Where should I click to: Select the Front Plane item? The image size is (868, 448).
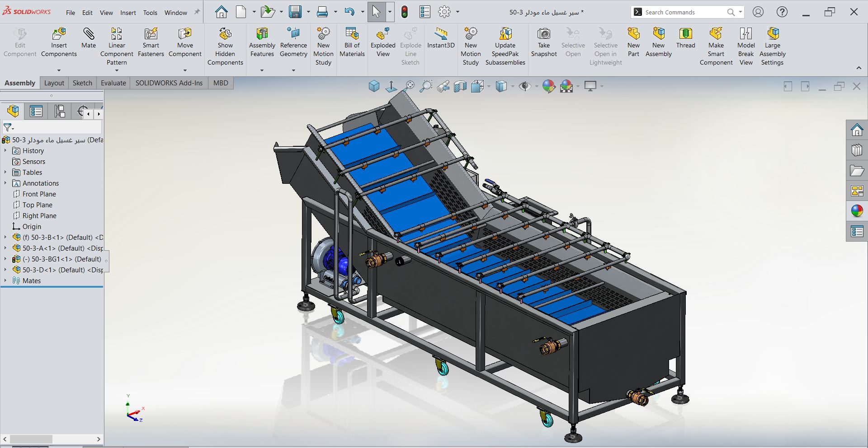click(39, 194)
